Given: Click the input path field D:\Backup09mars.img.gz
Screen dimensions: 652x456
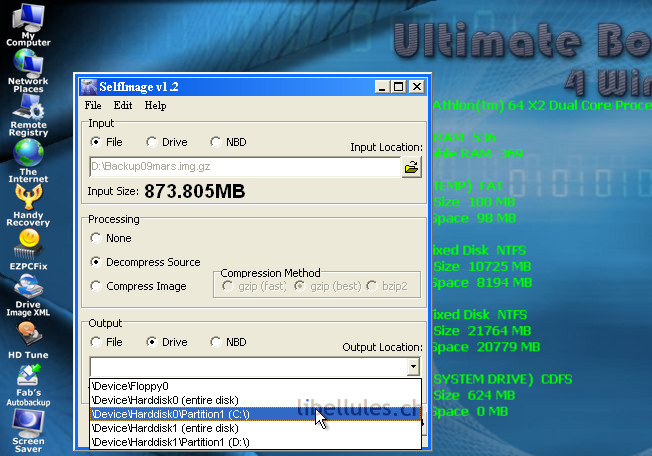Looking at the screenshot, I should click(245, 167).
